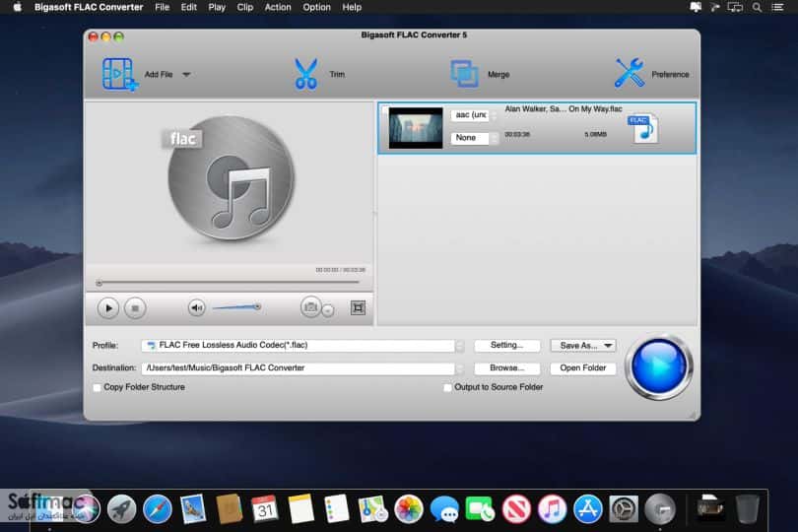
Task: Open the aac audio track dropdown
Action: pyautogui.click(x=474, y=115)
